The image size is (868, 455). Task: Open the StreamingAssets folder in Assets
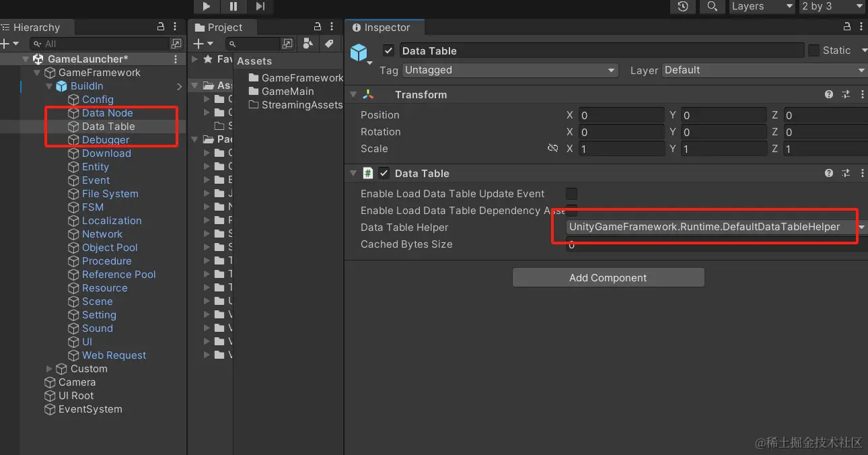[295, 105]
